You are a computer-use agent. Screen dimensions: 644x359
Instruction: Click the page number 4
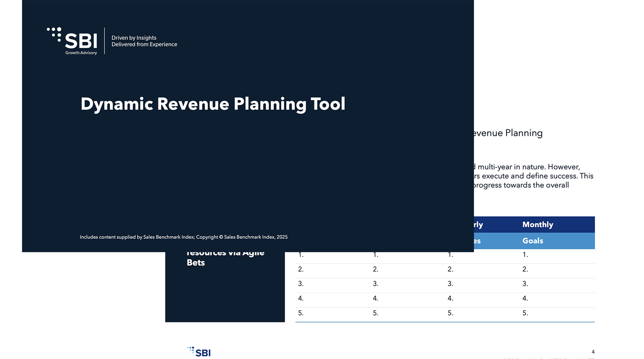[593, 352]
